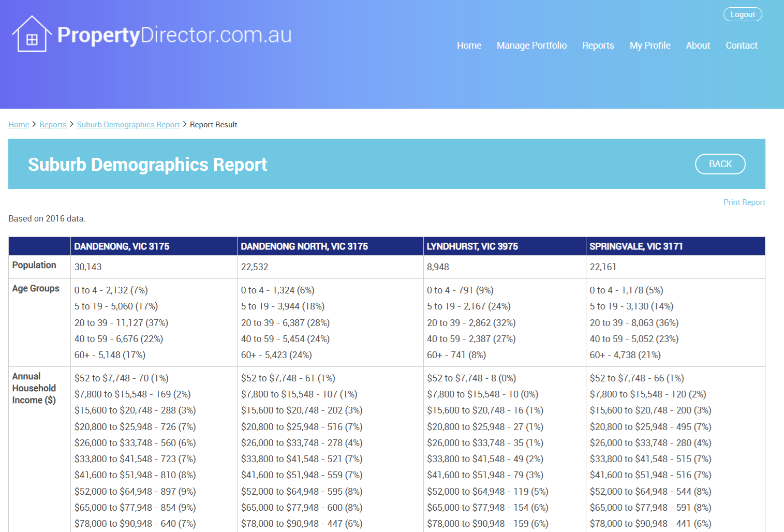Open the My Profile page

click(649, 46)
